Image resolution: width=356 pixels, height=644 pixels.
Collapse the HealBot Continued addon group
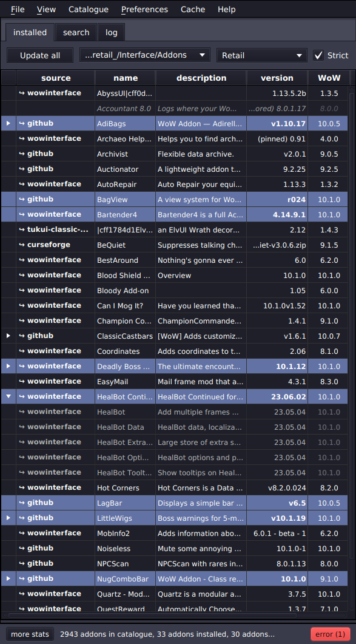(8, 397)
